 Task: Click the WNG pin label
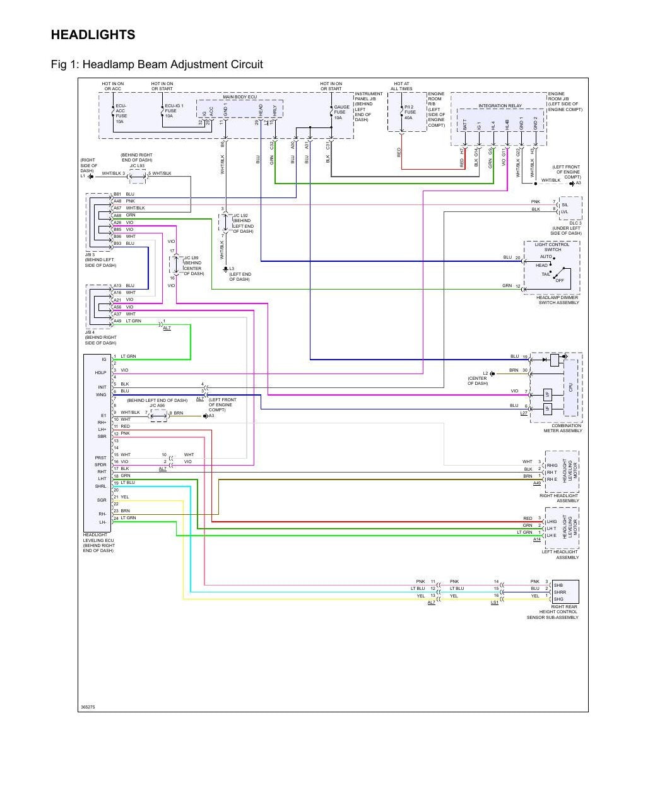pyautogui.click(x=102, y=395)
